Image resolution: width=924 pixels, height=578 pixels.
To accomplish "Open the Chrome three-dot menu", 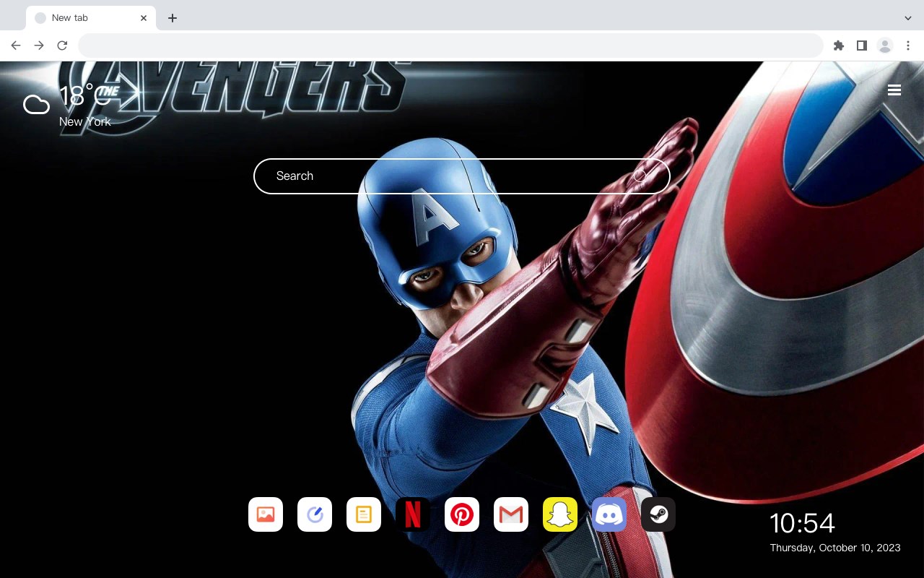I will (x=908, y=46).
